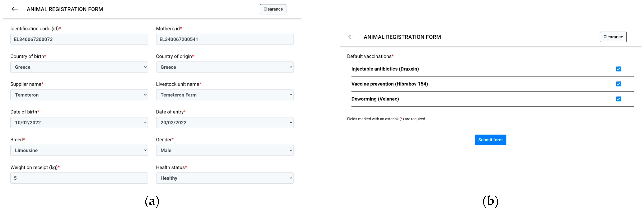Expand the Livestock unit name dropdown
Screen dimensions: 644x211
pos(224,95)
